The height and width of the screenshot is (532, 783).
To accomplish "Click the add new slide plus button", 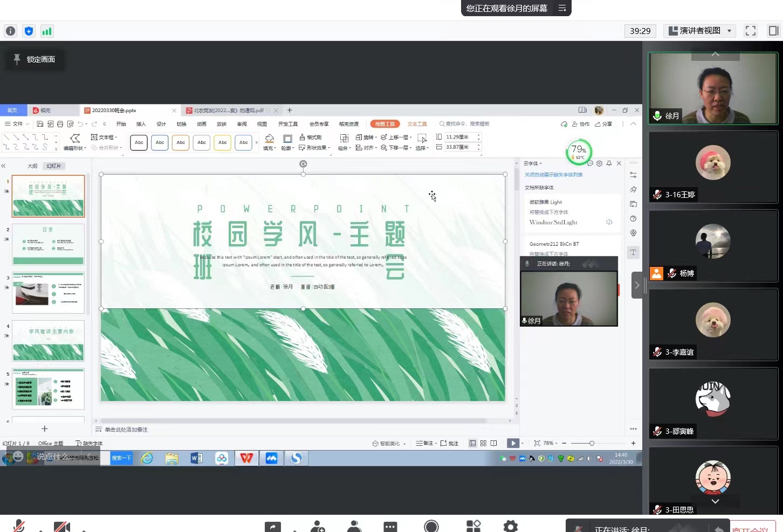I will pos(45,429).
